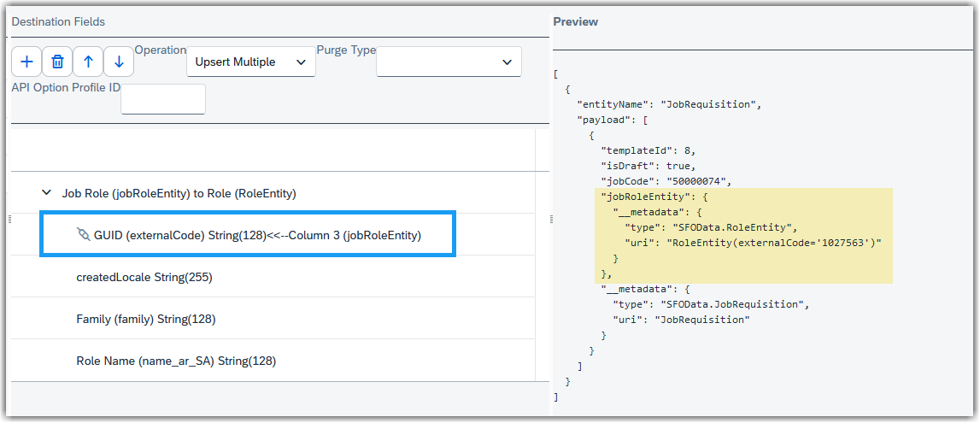Click the API Option Profile ID field

tap(163, 99)
